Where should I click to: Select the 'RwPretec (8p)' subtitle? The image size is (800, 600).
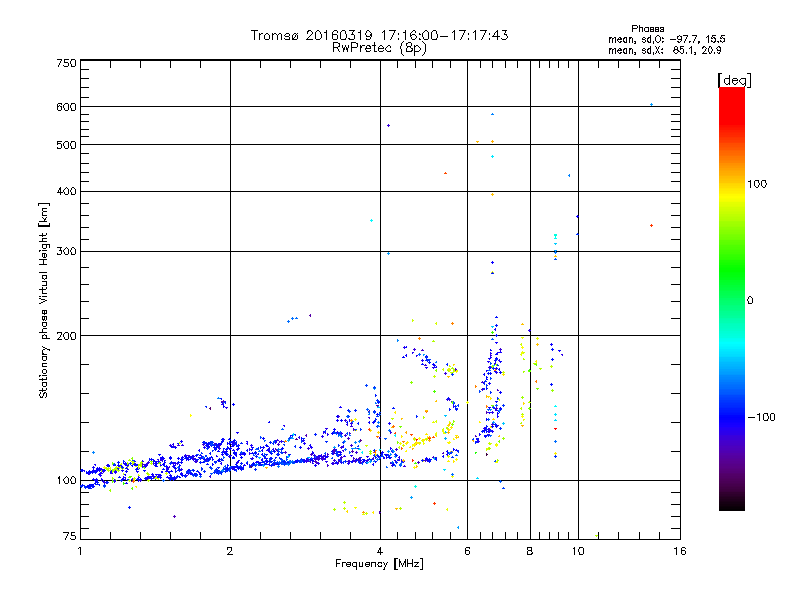[x=380, y=48]
